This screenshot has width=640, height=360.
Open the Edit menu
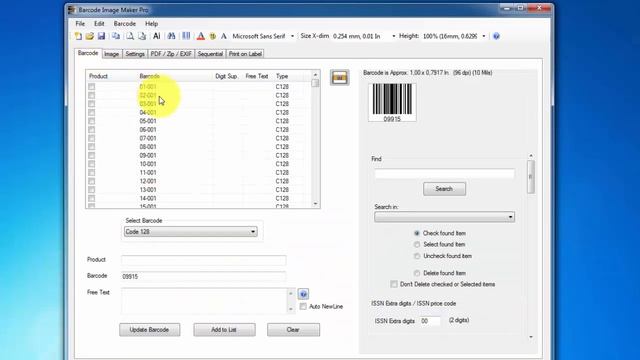coord(99,24)
